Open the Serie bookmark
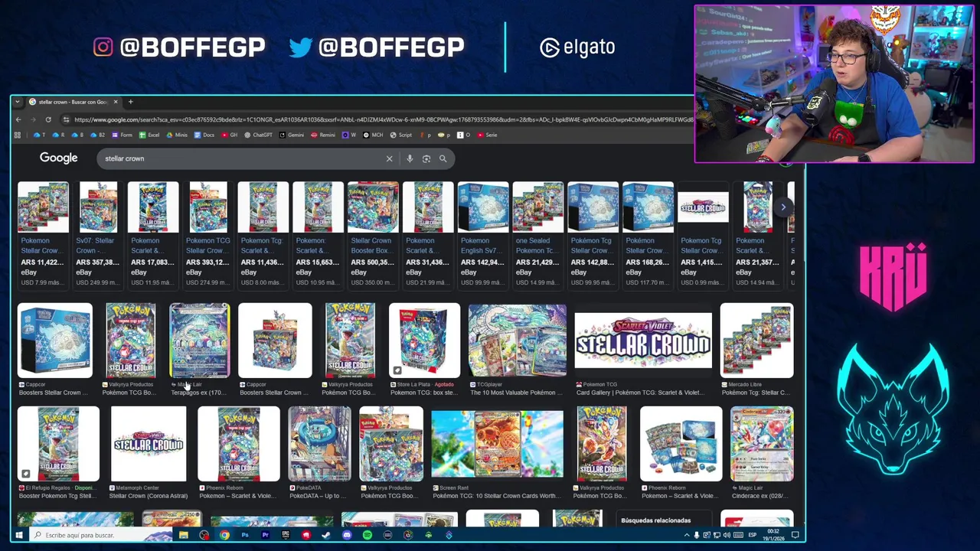This screenshot has height=551, width=980. (x=487, y=135)
